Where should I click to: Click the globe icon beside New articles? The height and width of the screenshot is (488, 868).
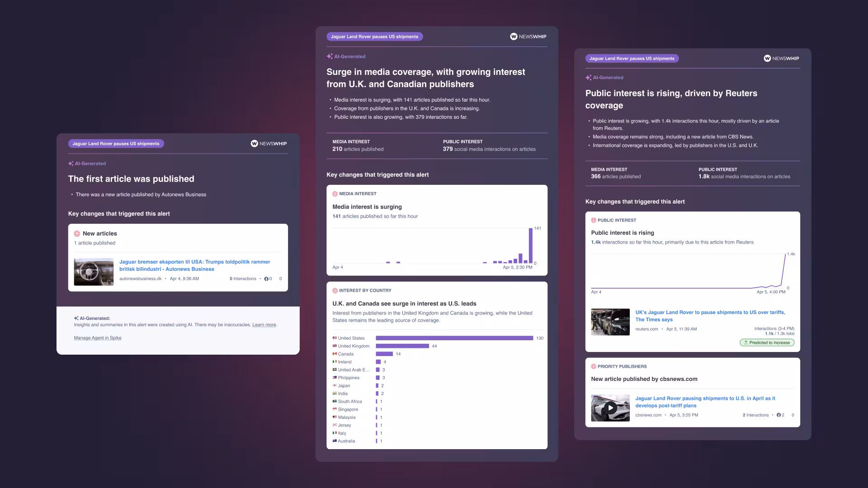(x=77, y=234)
